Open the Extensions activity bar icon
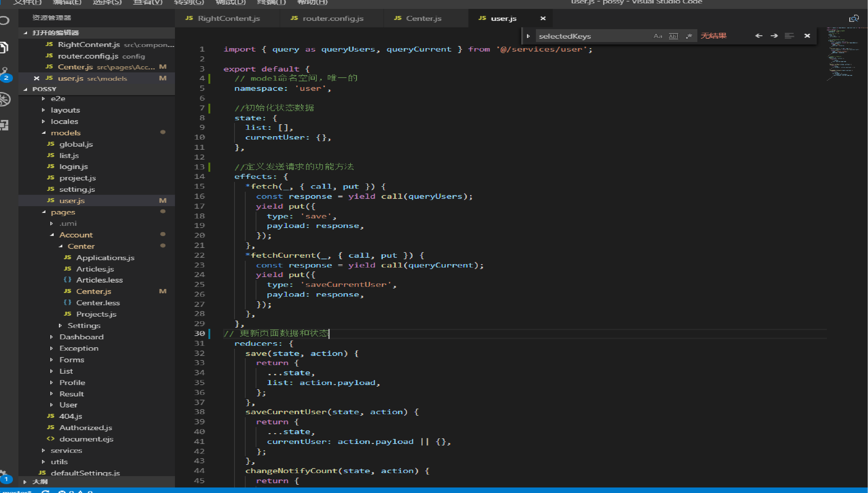868x493 pixels. point(5,125)
